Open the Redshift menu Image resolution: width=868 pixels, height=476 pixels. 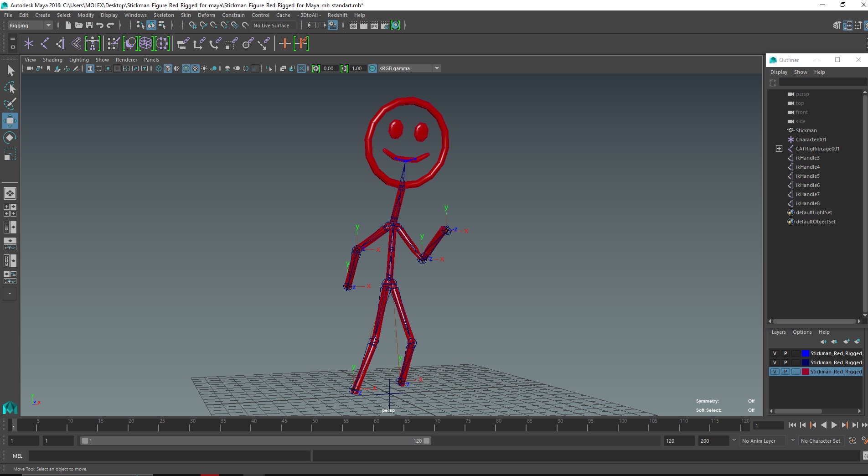click(x=337, y=15)
